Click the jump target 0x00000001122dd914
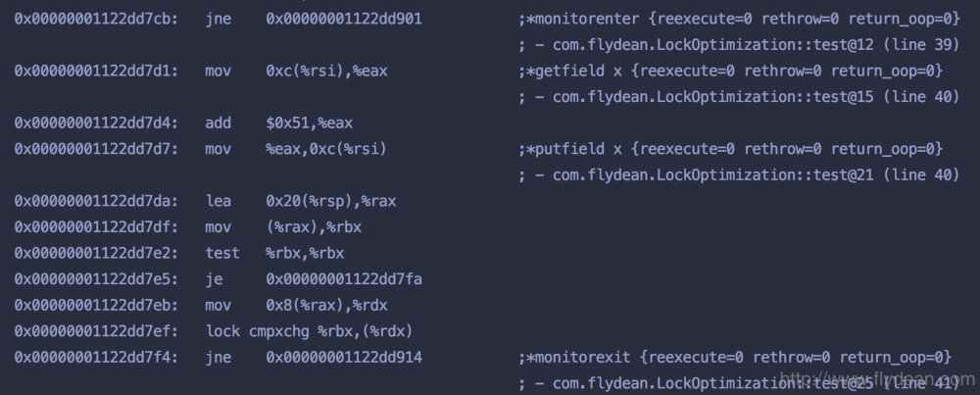Screen dimensions: 980x395 pyautogui.click(x=344, y=357)
